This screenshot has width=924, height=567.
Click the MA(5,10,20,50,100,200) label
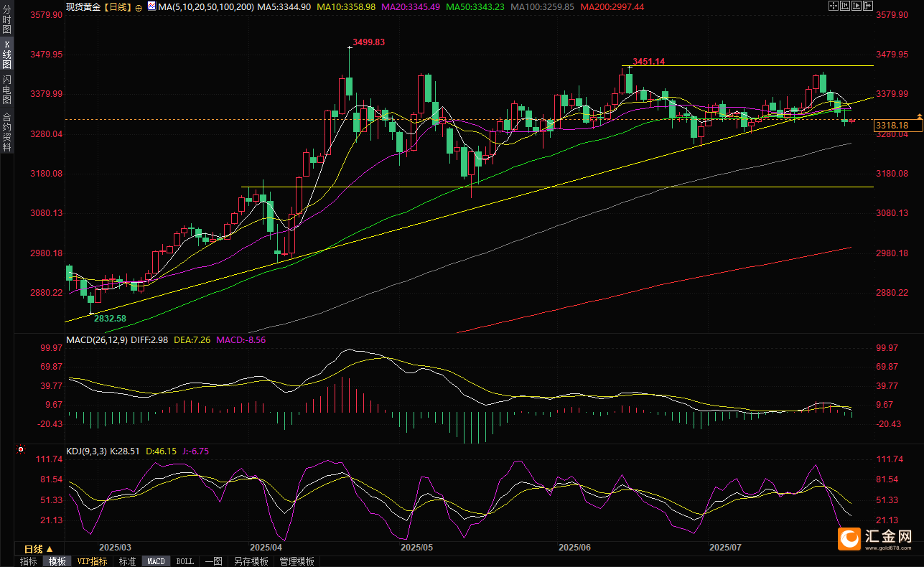point(206,6)
